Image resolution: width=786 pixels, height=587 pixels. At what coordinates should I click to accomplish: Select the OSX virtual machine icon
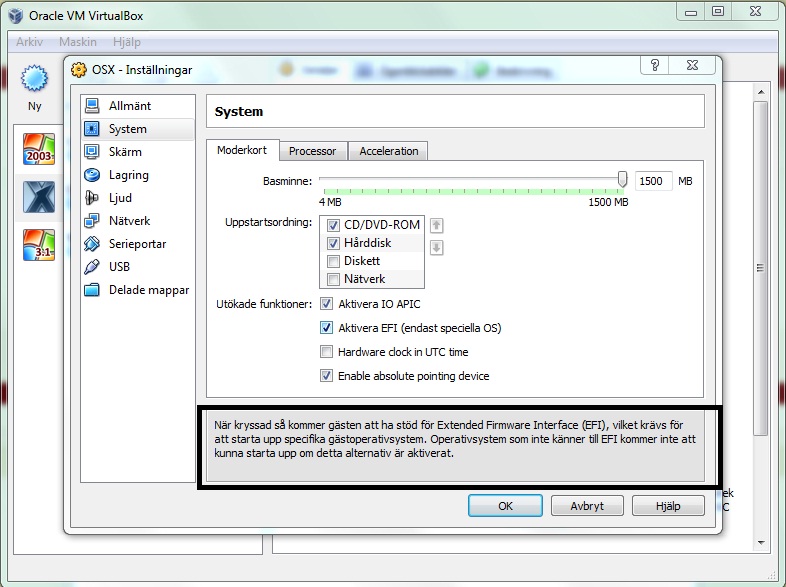[x=39, y=197]
